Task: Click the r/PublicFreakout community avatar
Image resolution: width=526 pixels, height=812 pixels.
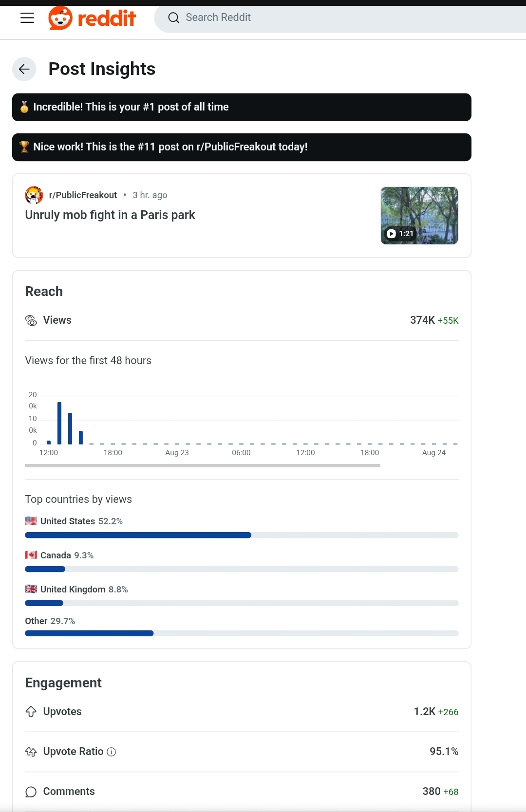Action: pos(34,195)
